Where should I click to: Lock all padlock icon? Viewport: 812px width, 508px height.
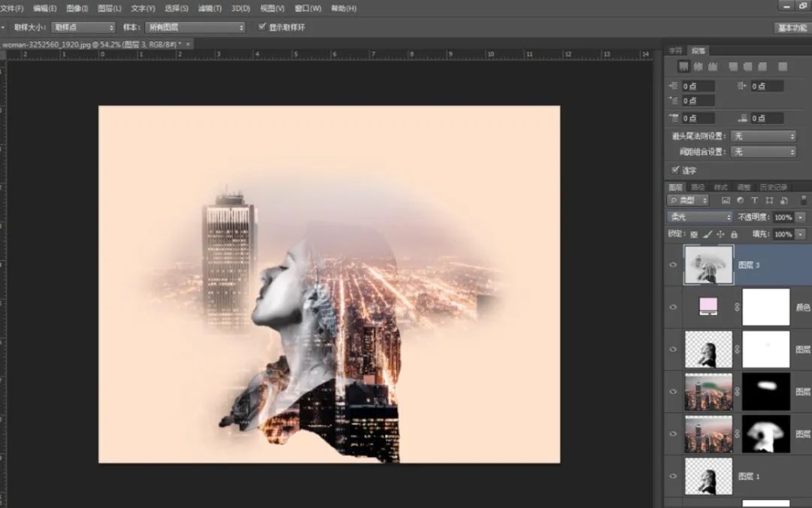click(734, 234)
